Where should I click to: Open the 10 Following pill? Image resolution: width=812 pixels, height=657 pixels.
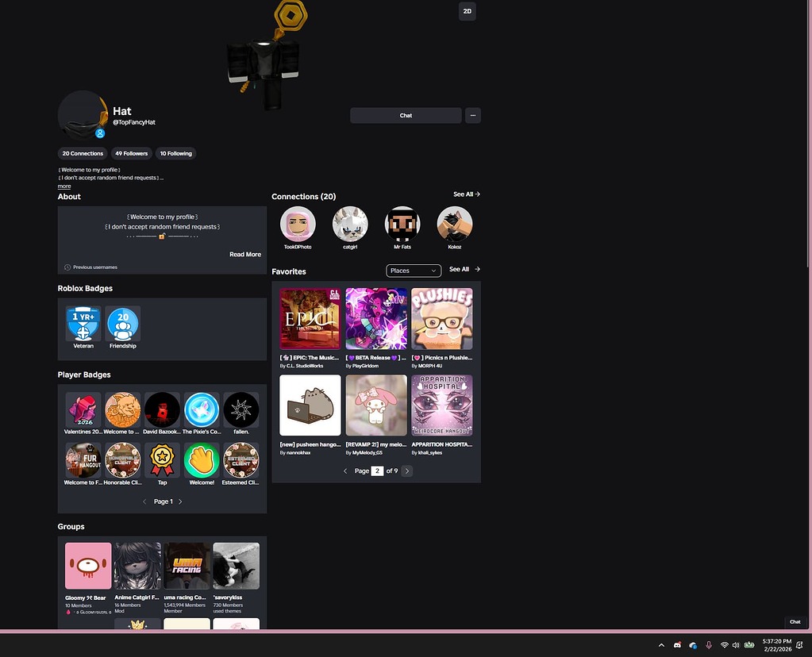point(175,153)
